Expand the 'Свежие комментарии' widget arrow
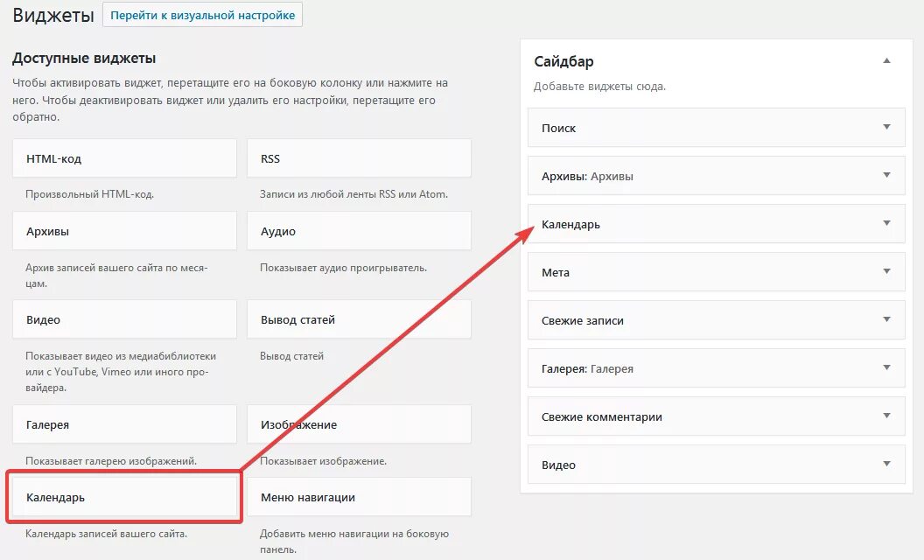The image size is (924, 560). click(886, 416)
